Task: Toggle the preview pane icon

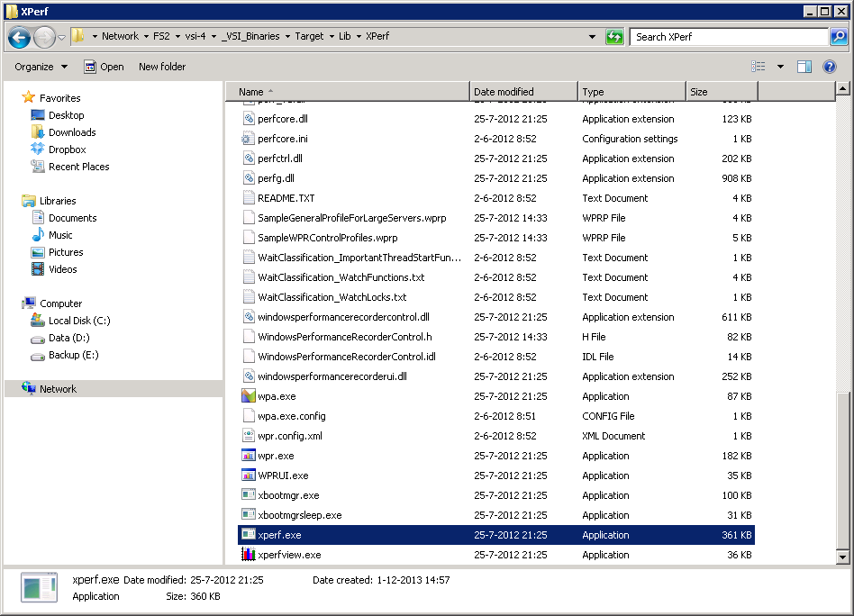Action: [x=804, y=67]
